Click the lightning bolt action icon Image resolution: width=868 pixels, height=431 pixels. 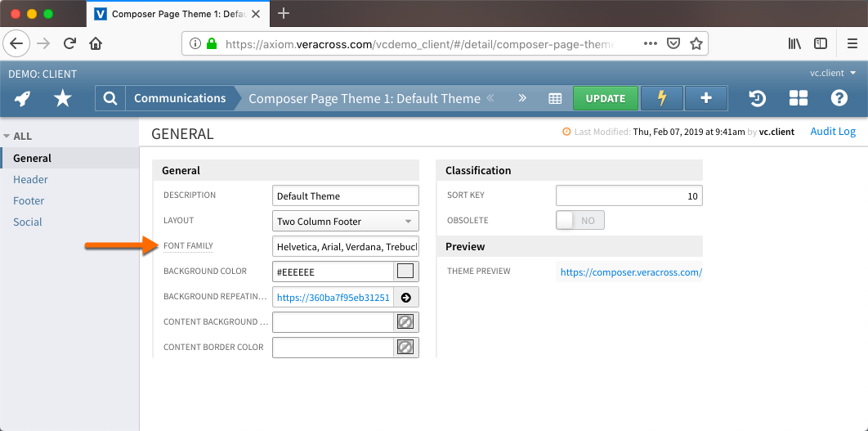click(x=662, y=98)
